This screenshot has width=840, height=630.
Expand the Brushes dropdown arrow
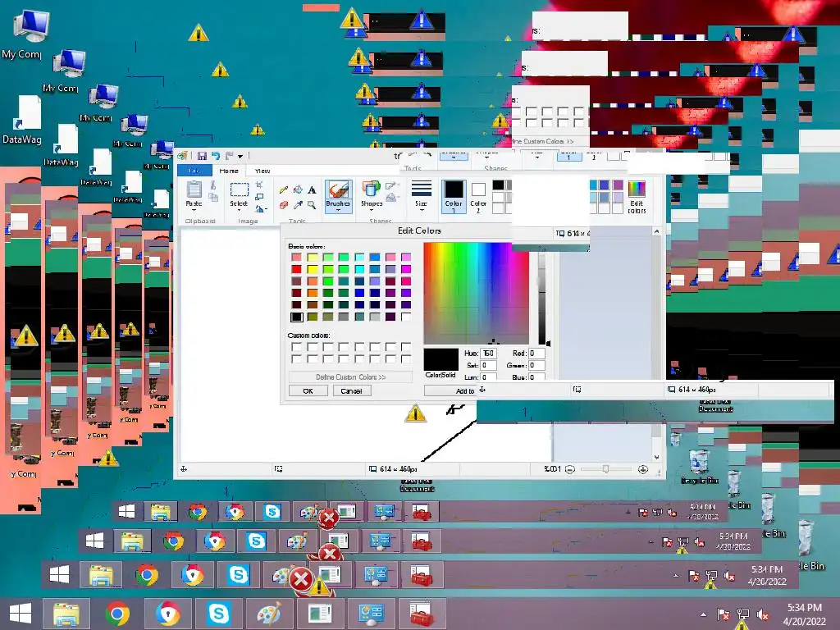click(339, 210)
